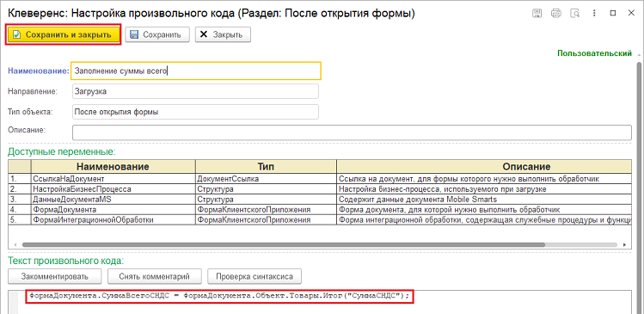Screen dimensions: 644x314
Task: Open the preview icon in title bar
Action: [x=576, y=13]
